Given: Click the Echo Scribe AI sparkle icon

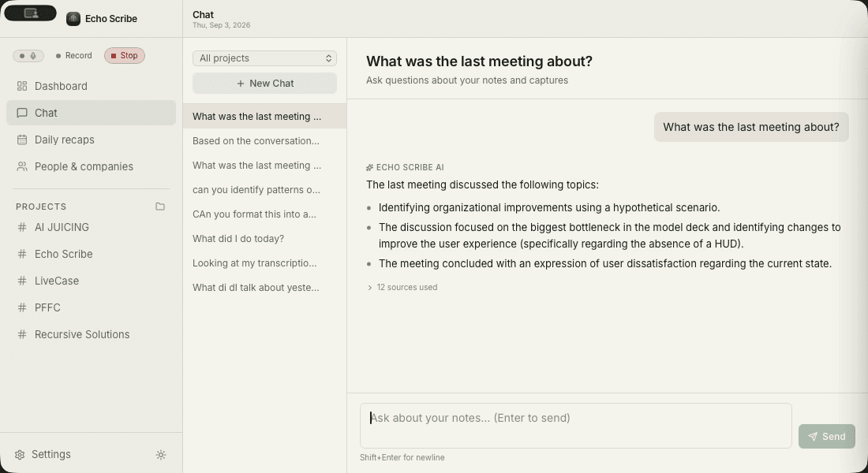Looking at the screenshot, I should [370, 168].
